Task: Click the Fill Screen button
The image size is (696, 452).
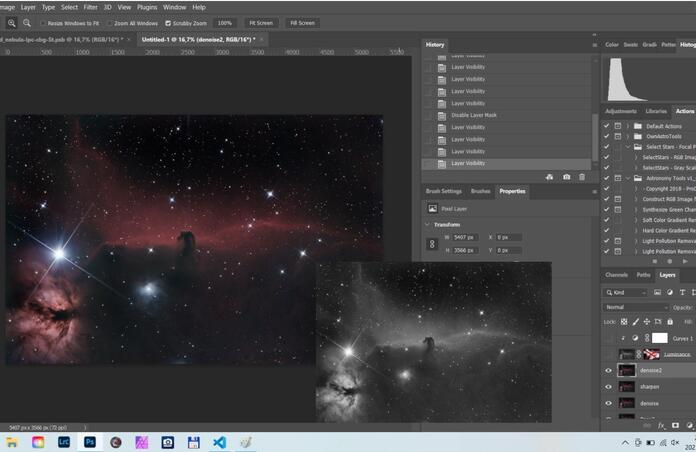Action: [302, 23]
